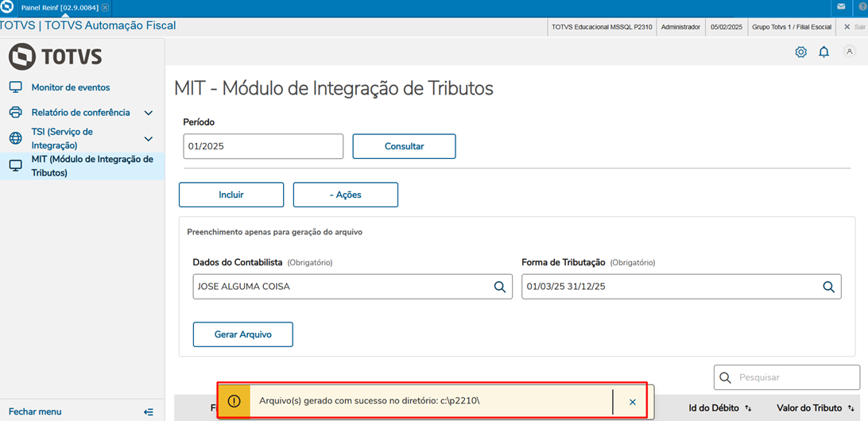Click the mail envelope icon in title bar

click(842, 6)
